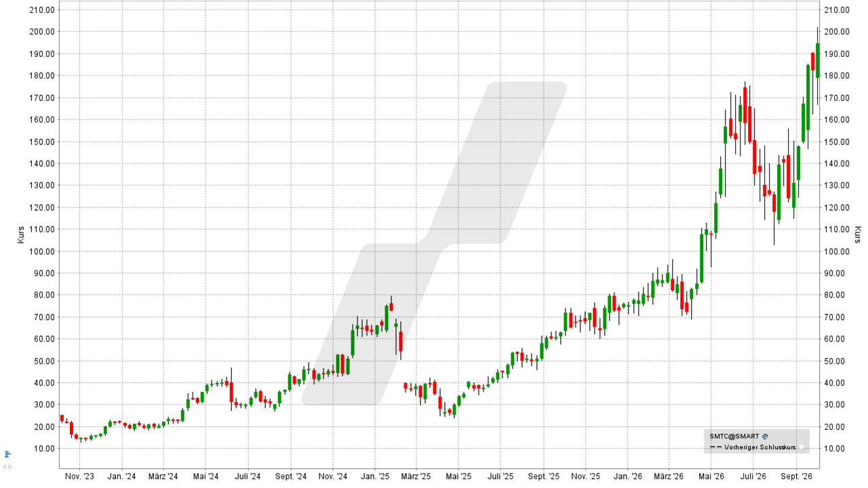Viewport: 868px width, 488px height.
Task: Click the Sept. '25 date label
Action: click(x=543, y=476)
